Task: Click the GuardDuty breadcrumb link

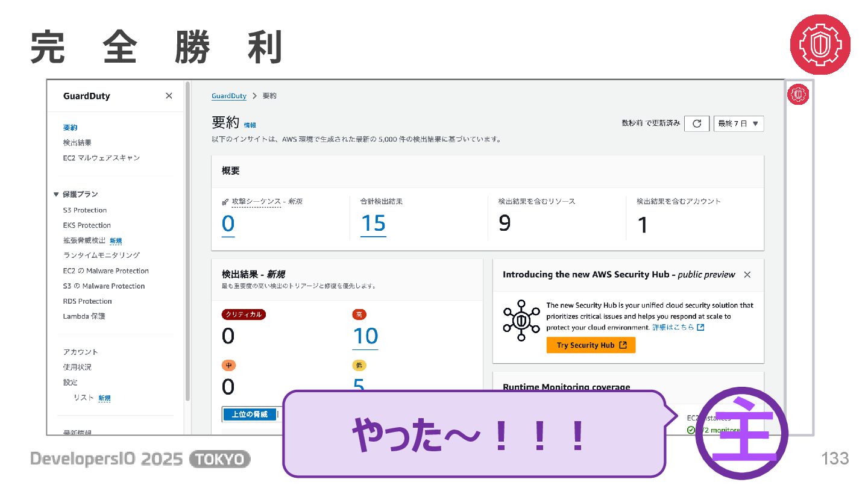Action: [x=228, y=96]
